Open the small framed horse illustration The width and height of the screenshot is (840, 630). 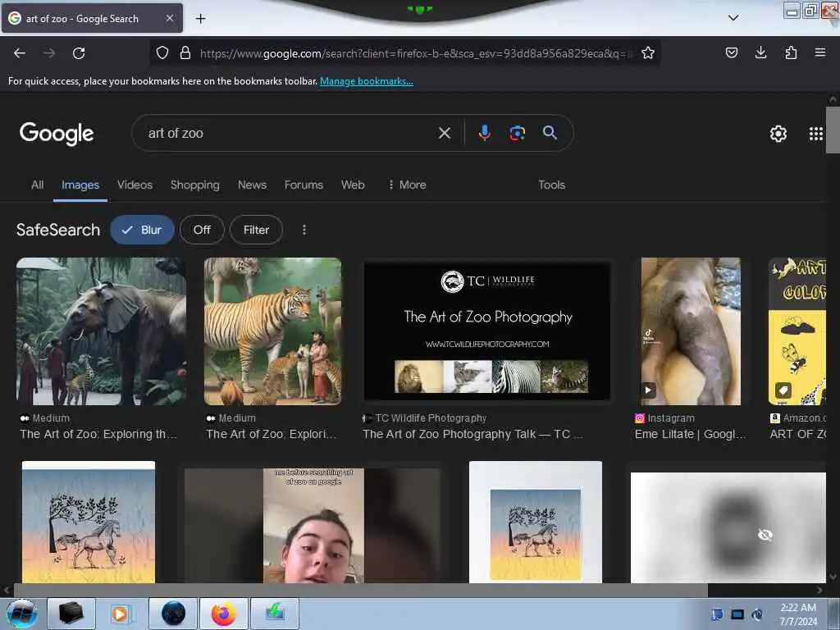pyautogui.click(x=535, y=522)
